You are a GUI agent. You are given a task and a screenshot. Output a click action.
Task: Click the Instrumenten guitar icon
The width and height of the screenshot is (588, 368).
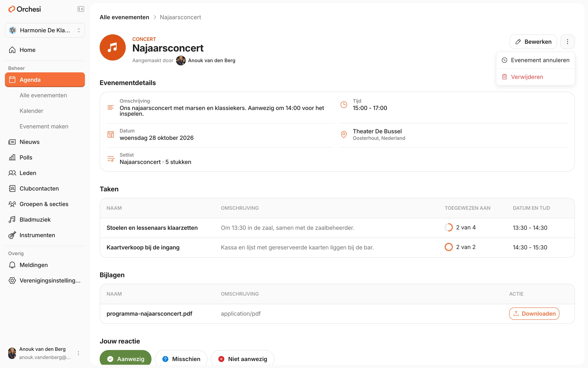tap(12, 235)
